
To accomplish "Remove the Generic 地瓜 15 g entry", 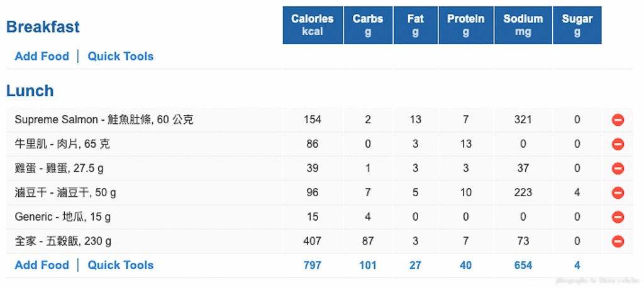I will [618, 217].
